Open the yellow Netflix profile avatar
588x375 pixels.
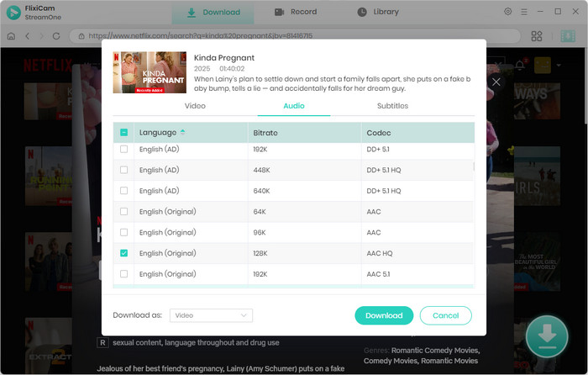click(543, 65)
